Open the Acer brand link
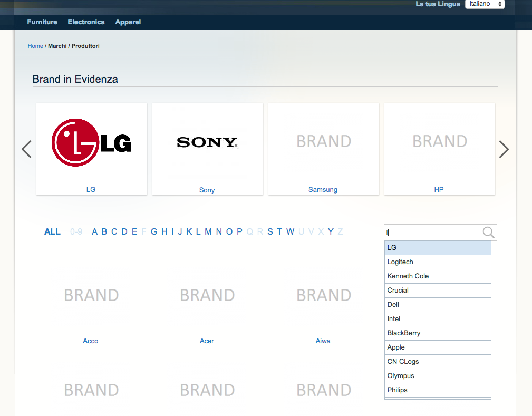The height and width of the screenshot is (416, 532). coord(207,341)
